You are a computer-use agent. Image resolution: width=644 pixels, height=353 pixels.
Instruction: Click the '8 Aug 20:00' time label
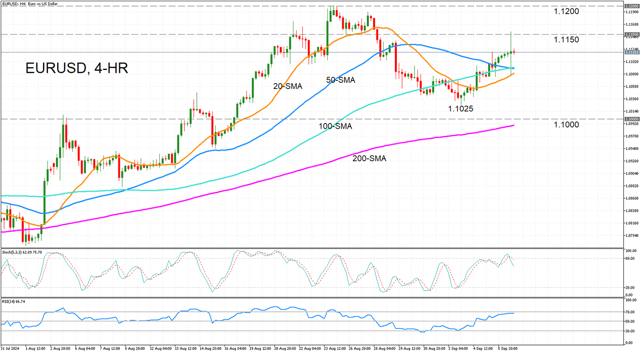coord(135,349)
